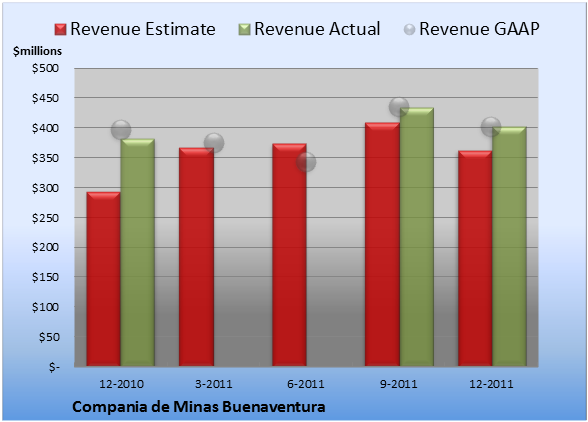The image size is (588, 422).
Task: Click the $100 axis value
Action: click(x=45, y=307)
